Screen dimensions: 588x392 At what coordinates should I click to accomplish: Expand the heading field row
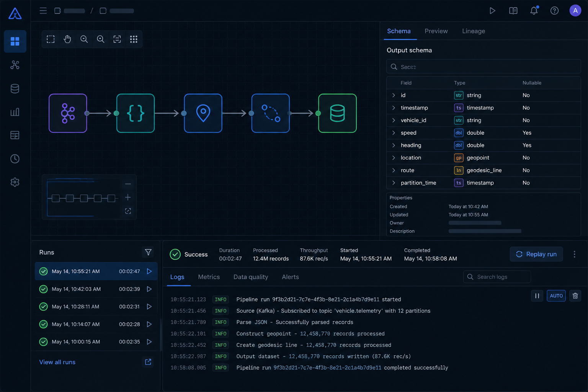(x=394, y=145)
